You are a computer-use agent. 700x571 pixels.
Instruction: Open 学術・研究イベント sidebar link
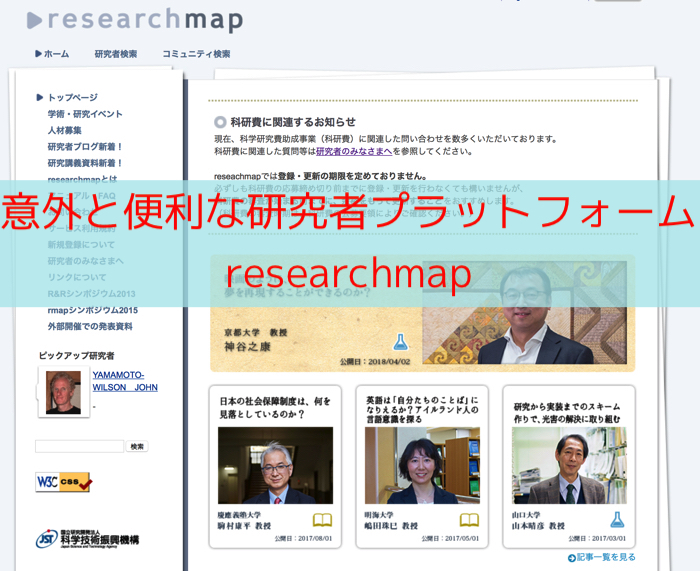(x=85, y=114)
